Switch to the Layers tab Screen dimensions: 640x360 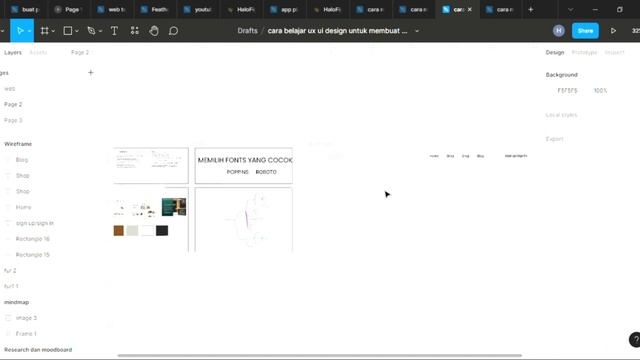pyautogui.click(x=13, y=52)
